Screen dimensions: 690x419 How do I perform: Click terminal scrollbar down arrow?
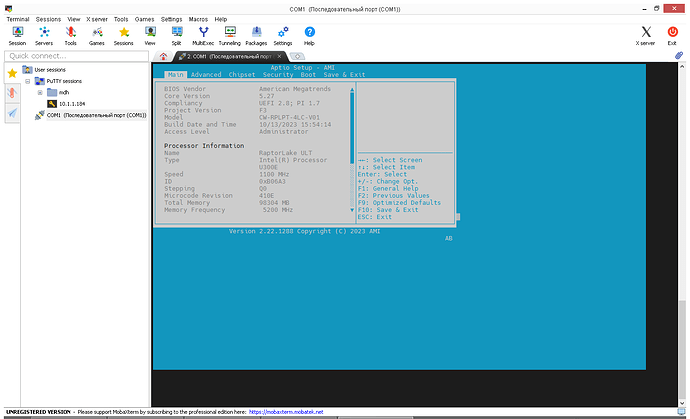click(x=682, y=403)
